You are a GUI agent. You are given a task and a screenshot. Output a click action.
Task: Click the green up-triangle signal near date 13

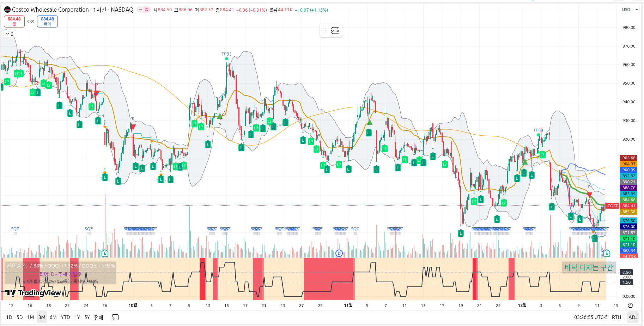click(220, 116)
